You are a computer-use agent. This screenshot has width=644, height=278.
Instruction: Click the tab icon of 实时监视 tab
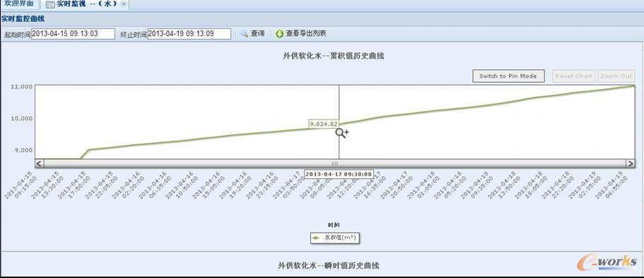[x=50, y=4]
